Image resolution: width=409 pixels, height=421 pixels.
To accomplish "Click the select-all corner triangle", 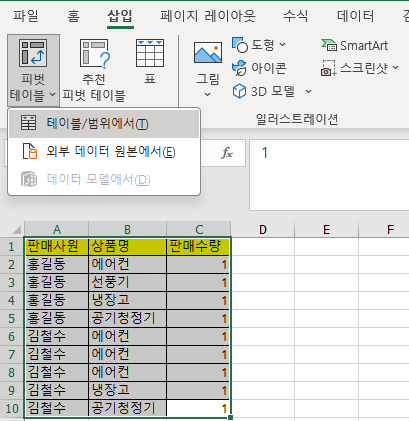I will (x=16, y=229).
